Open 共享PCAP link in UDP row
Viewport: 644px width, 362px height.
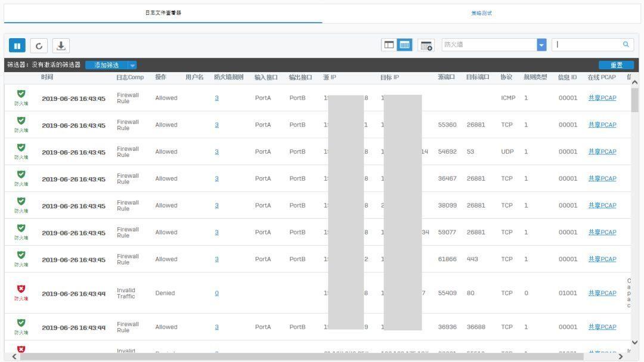click(x=602, y=151)
